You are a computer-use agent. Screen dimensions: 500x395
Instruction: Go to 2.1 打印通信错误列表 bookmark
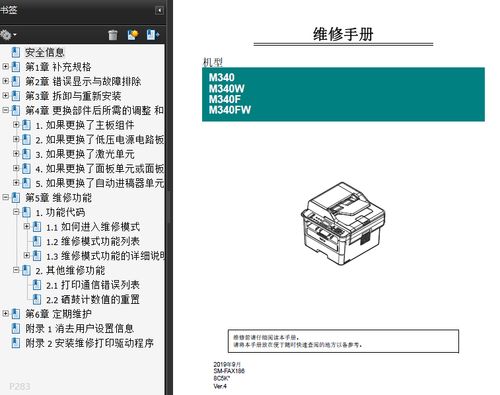(93, 285)
